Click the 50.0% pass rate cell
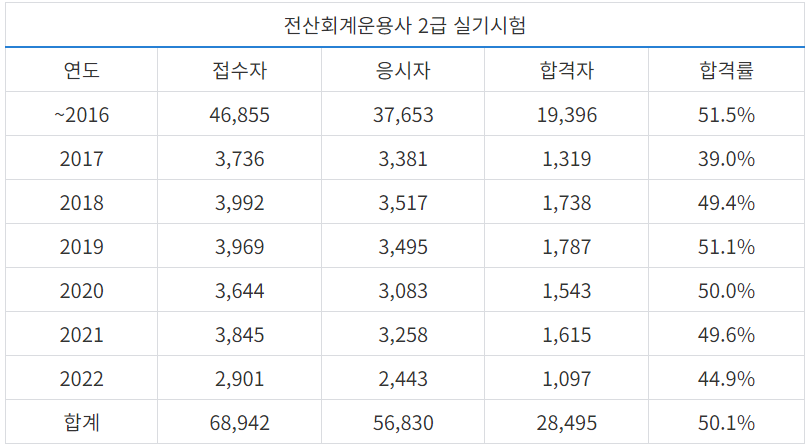Image resolution: width=806 pixels, height=447 pixels. tap(726, 290)
